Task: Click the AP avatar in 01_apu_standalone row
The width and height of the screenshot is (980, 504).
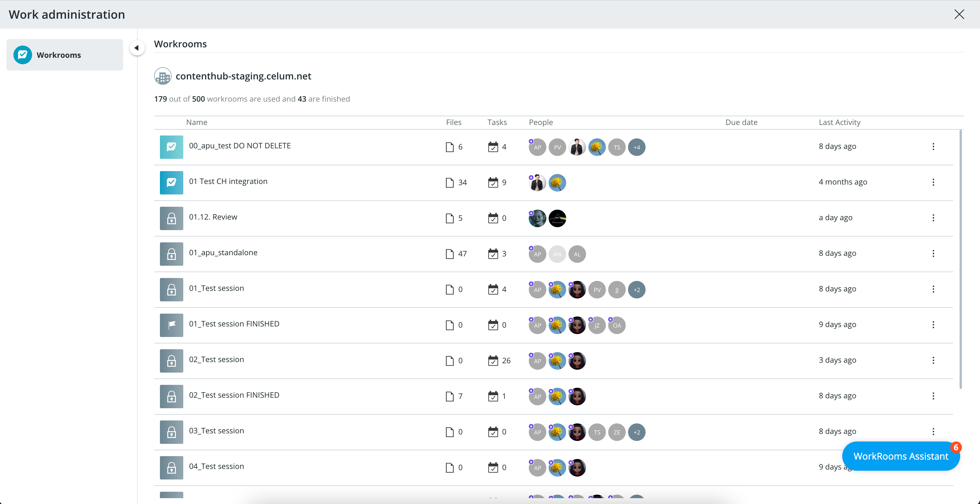Action: pos(537,254)
